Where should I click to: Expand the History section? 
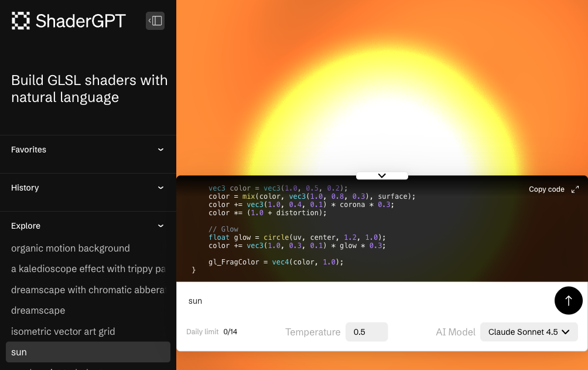tap(160, 188)
